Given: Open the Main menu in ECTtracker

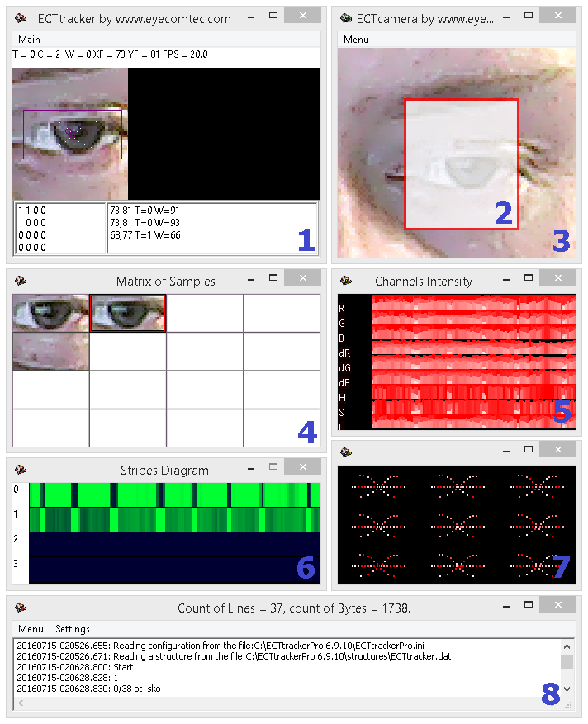Looking at the screenshot, I should (29, 40).
